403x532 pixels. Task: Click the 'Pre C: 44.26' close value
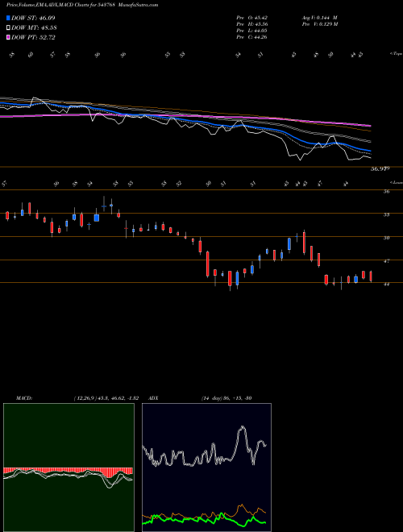252,37
